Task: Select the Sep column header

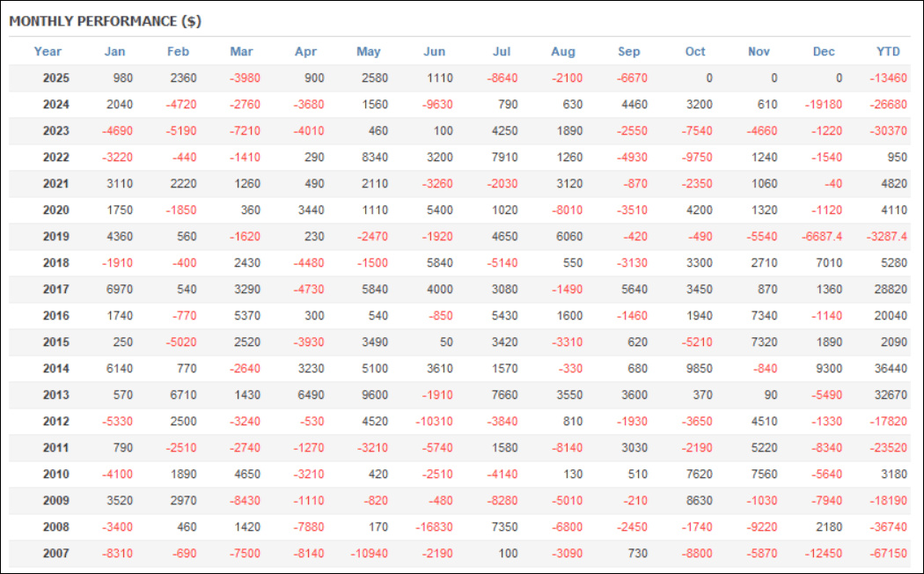Action: pos(629,51)
